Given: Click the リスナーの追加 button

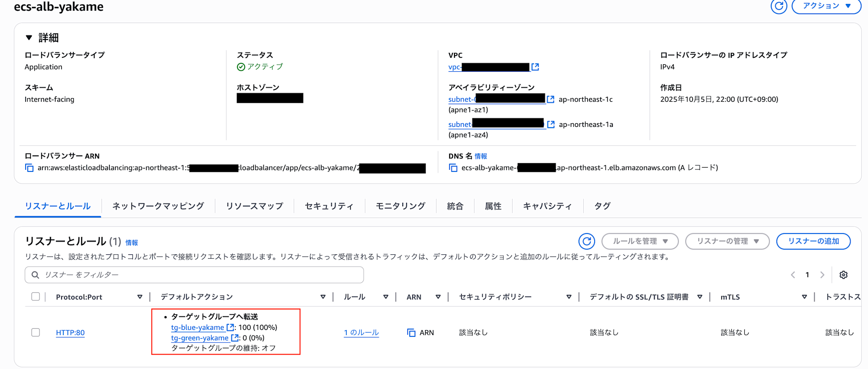Looking at the screenshot, I should pos(813,241).
